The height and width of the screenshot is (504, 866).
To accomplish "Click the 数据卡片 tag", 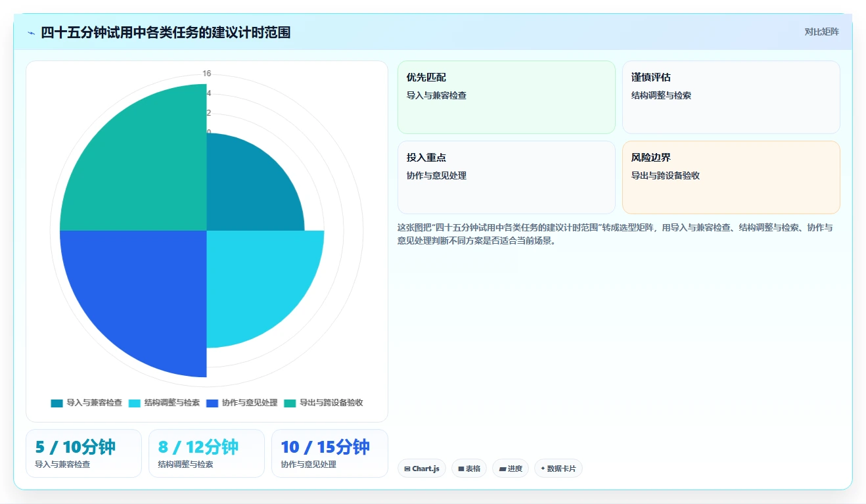I will [558, 469].
